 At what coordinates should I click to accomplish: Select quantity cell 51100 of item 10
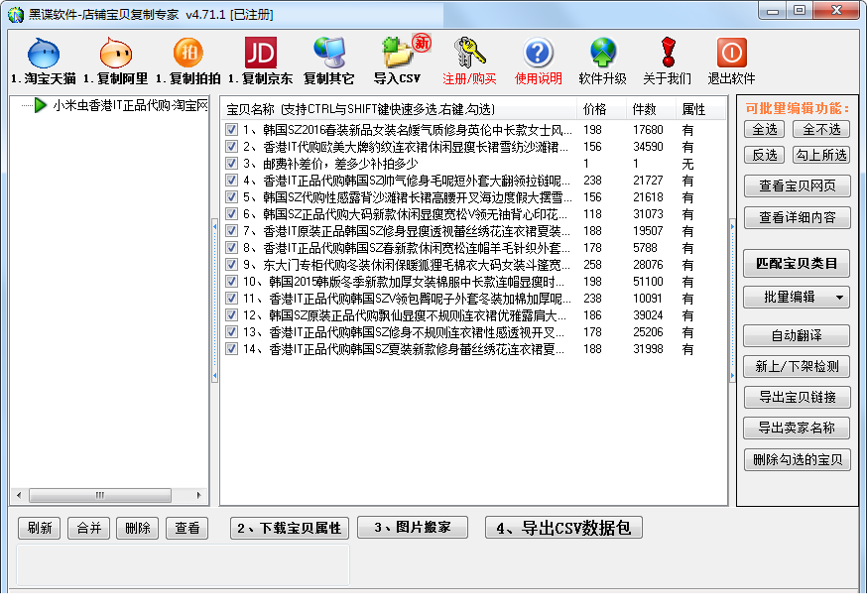648,282
